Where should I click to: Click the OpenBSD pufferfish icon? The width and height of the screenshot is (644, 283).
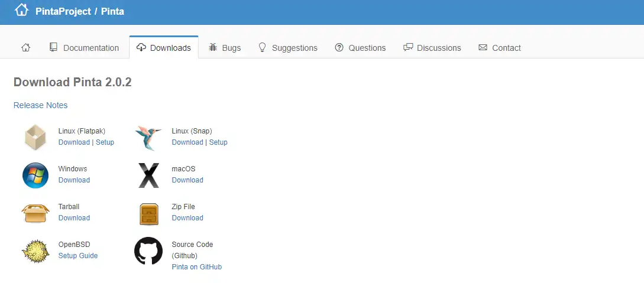tap(35, 251)
